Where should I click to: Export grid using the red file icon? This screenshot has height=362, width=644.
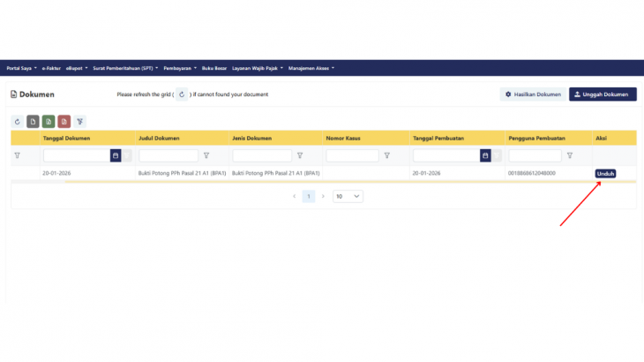point(64,122)
